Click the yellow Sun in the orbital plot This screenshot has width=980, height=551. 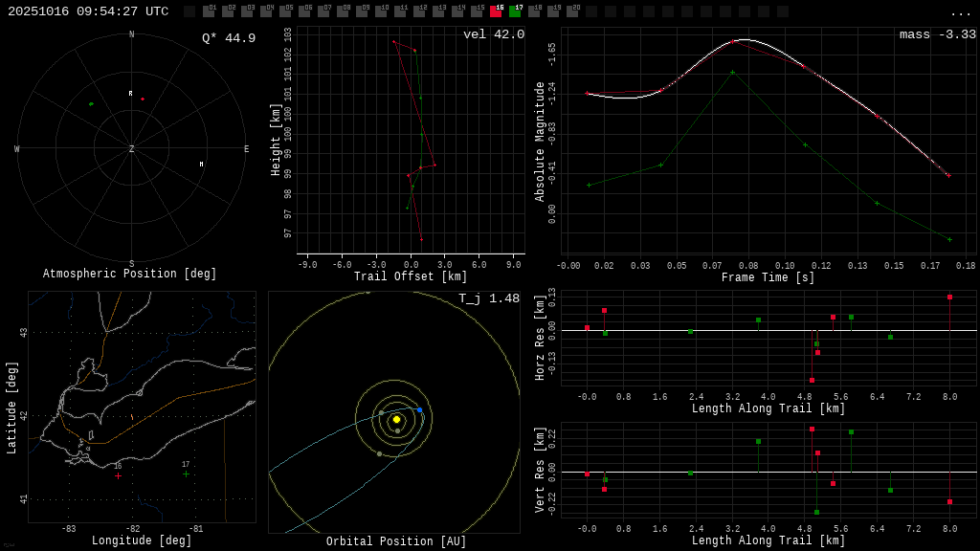click(x=396, y=419)
